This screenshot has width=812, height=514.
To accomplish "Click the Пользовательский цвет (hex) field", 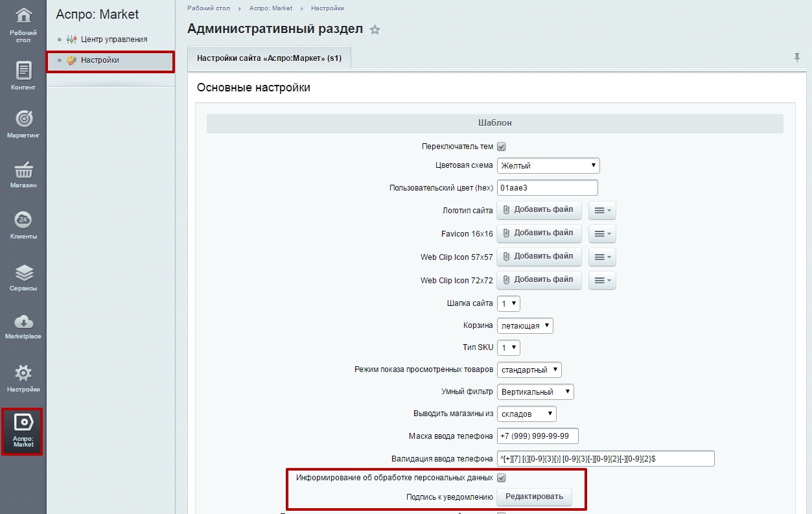I will [x=547, y=188].
